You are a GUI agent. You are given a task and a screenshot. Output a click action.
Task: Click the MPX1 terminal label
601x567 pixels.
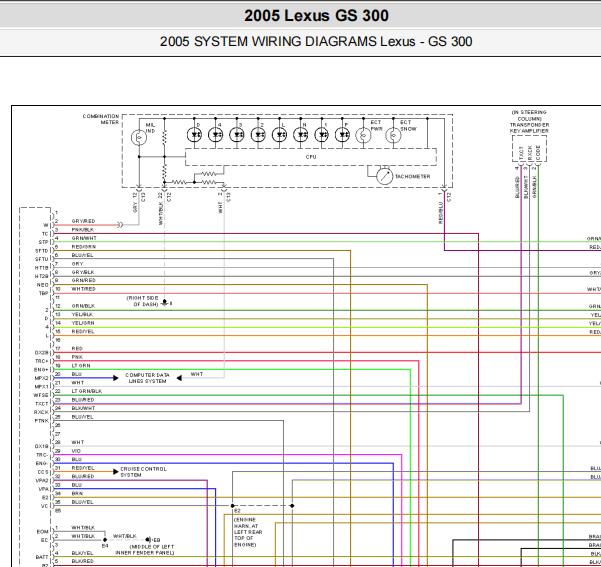pyautogui.click(x=42, y=387)
